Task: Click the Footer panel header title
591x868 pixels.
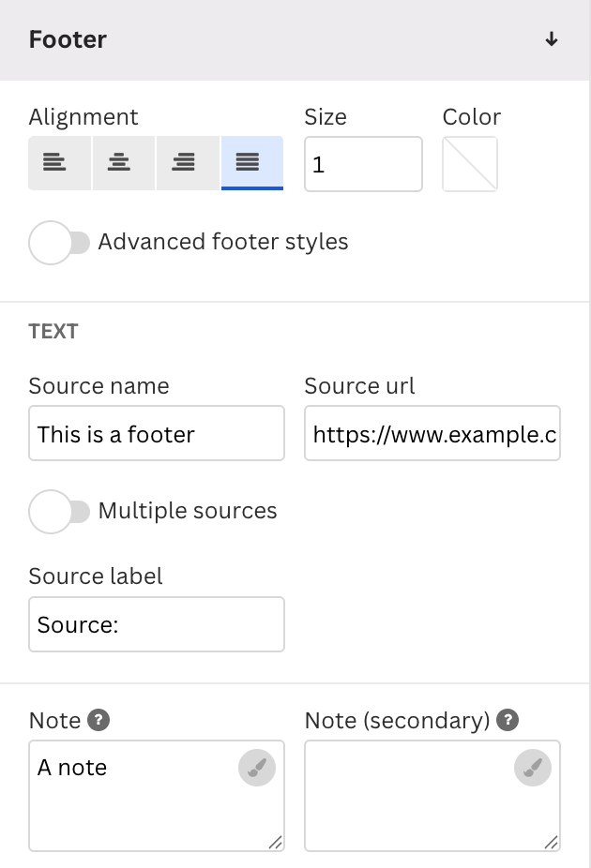Action: [68, 39]
